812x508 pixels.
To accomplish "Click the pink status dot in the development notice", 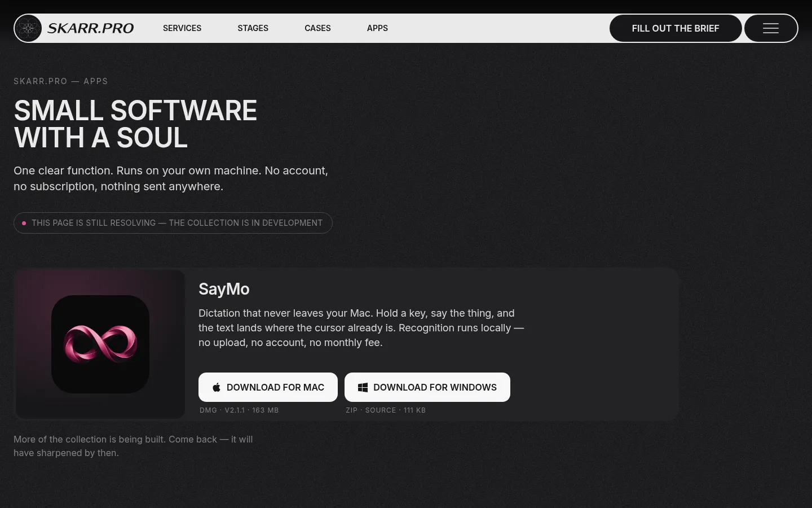I will tap(24, 223).
